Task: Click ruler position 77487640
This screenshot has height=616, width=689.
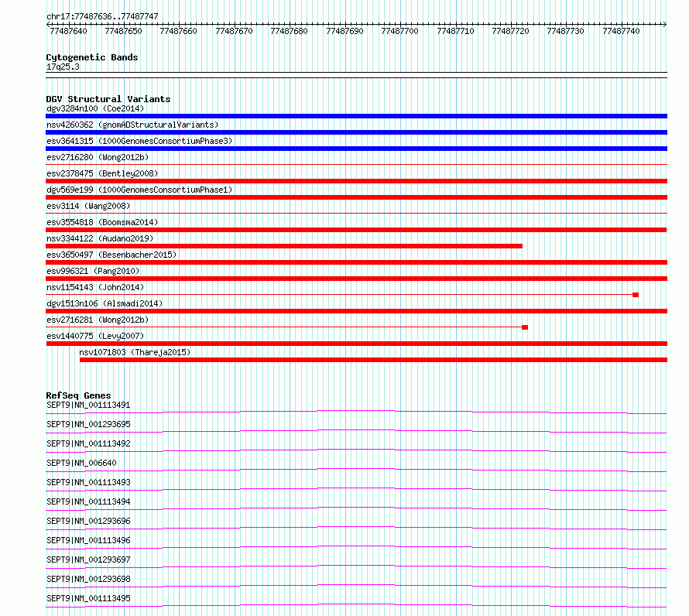Action: click(x=69, y=31)
